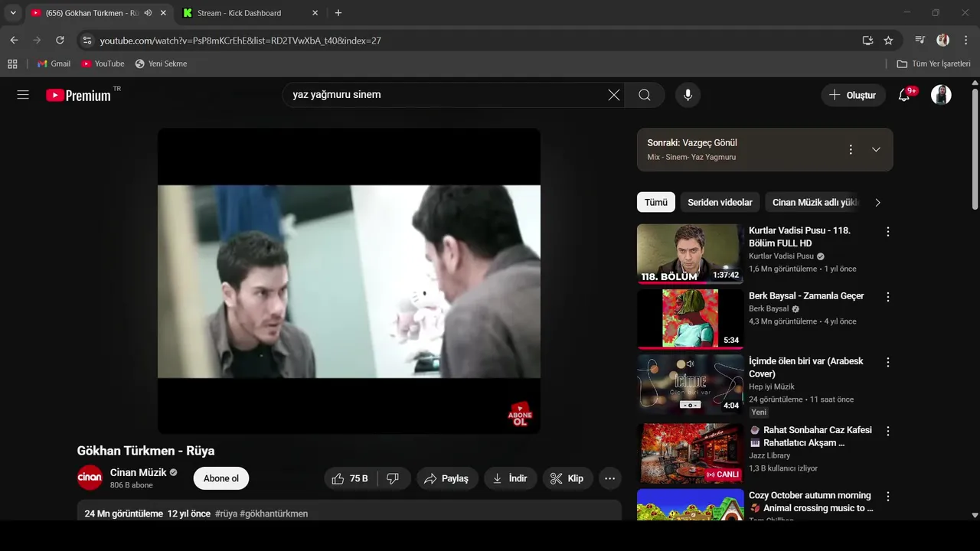
Task: Open playlist options three-dot menu
Action: point(850,149)
